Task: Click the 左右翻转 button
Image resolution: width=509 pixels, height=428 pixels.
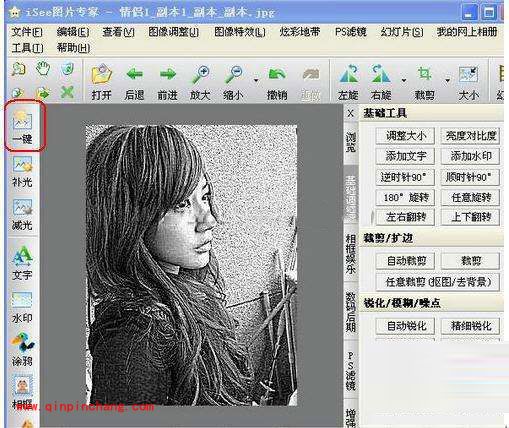Action: 405,217
